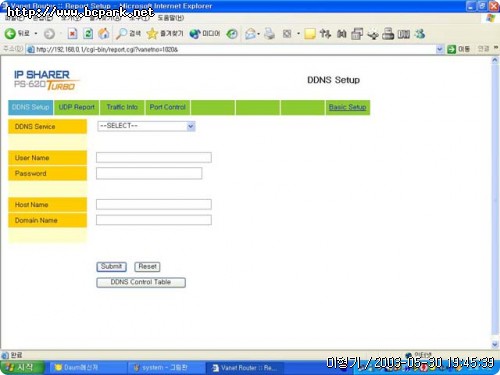
Task: Print page using the printer icon
Action: pos(269,34)
